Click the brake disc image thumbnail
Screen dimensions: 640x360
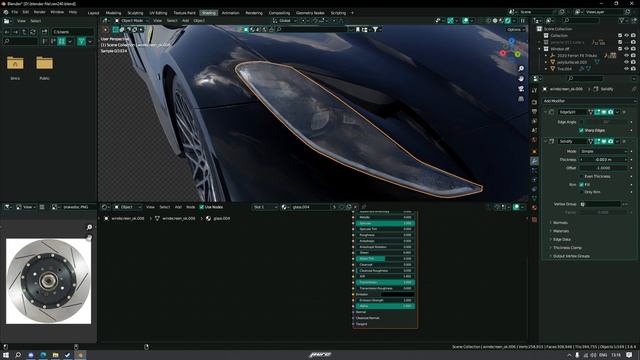[x=49, y=282]
